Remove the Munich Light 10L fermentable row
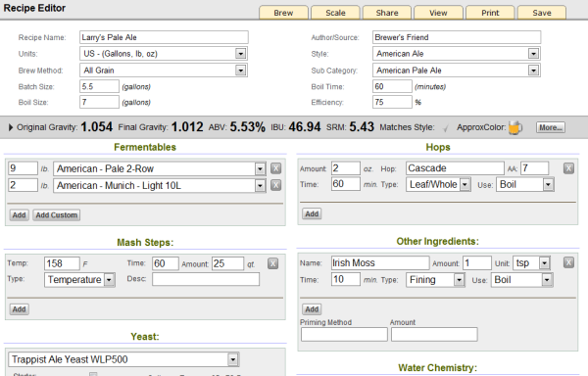 [276, 185]
